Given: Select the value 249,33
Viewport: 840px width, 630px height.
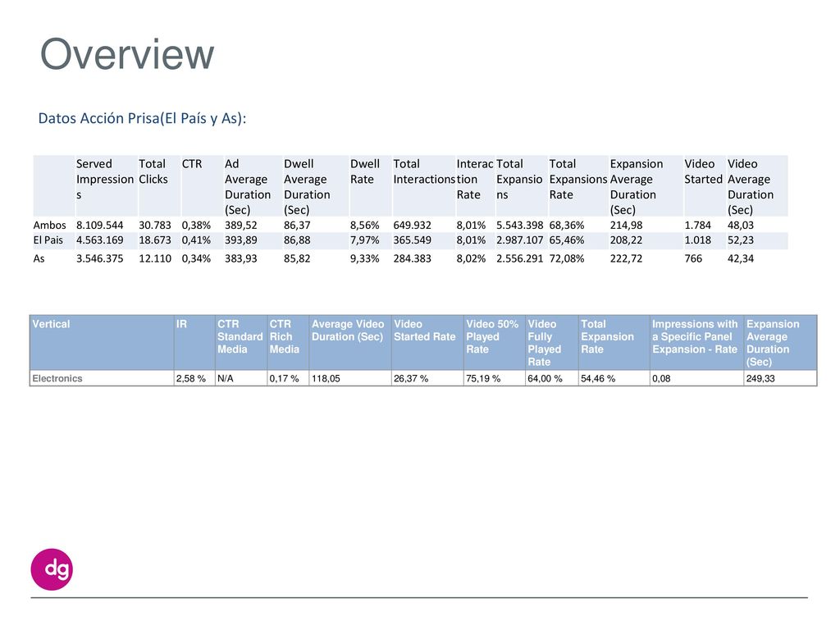Looking at the screenshot, I should [x=760, y=379].
